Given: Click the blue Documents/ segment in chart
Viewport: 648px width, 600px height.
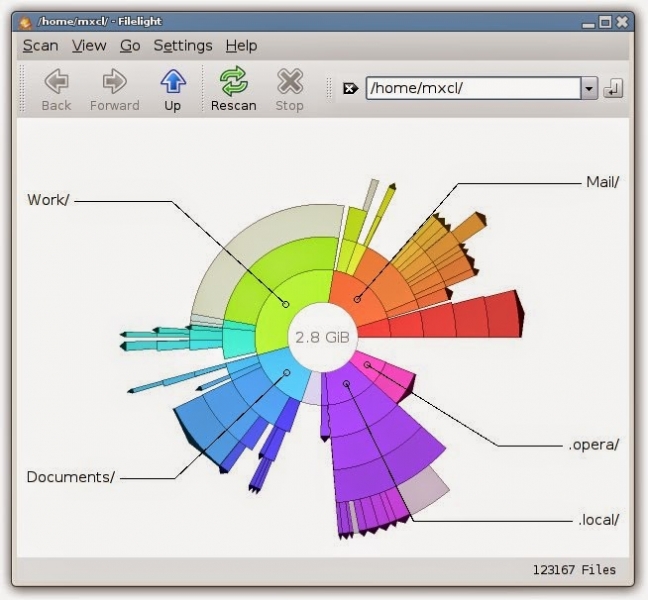Looking at the screenshot, I should click(x=286, y=372).
